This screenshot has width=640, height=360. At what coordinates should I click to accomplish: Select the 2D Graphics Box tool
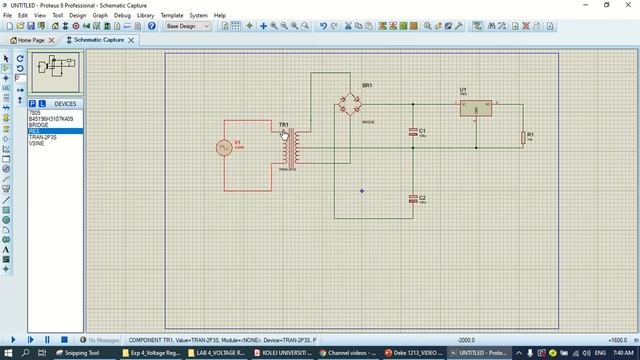point(6,210)
